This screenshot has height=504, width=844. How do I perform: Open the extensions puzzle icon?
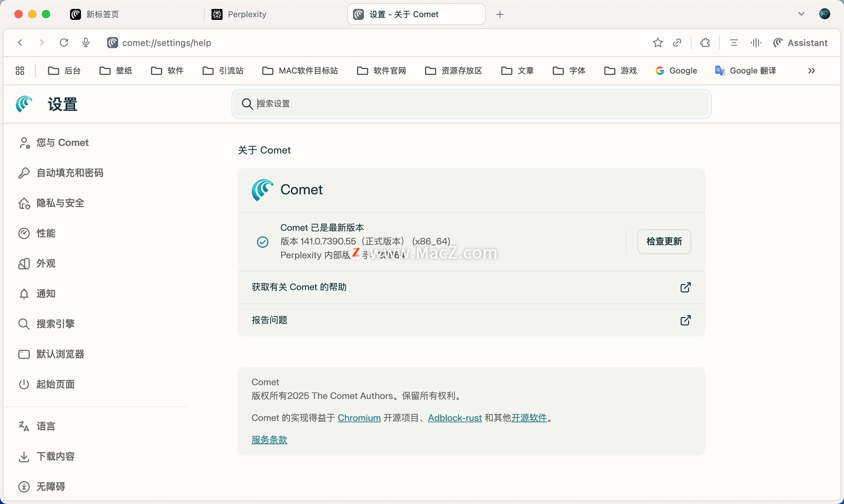705,43
